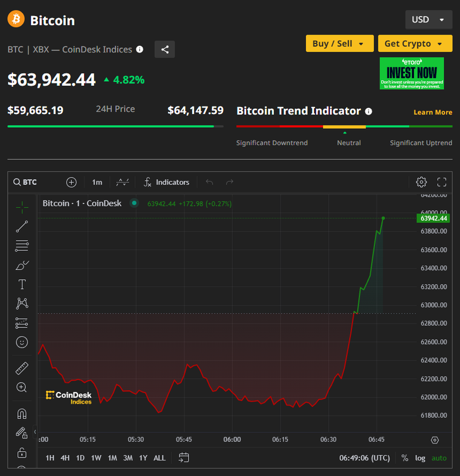Image resolution: width=460 pixels, height=476 pixels.
Task: Click the share icon next to CoinDesk Indices
Action: (x=164, y=49)
